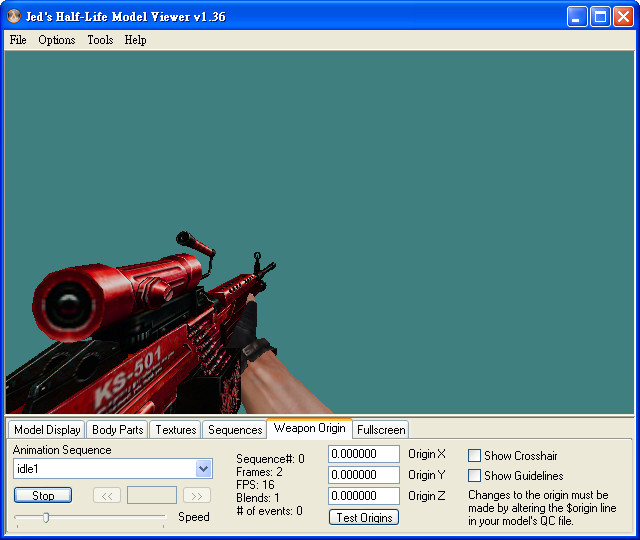Open the File menu

point(18,40)
